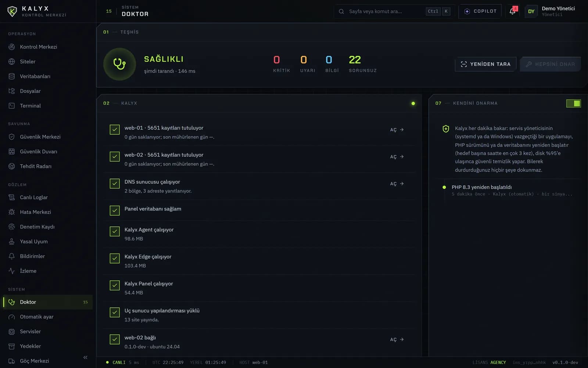The width and height of the screenshot is (588, 368).
Task: Select Canlı Loglar in sidebar
Action: coord(48,197)
